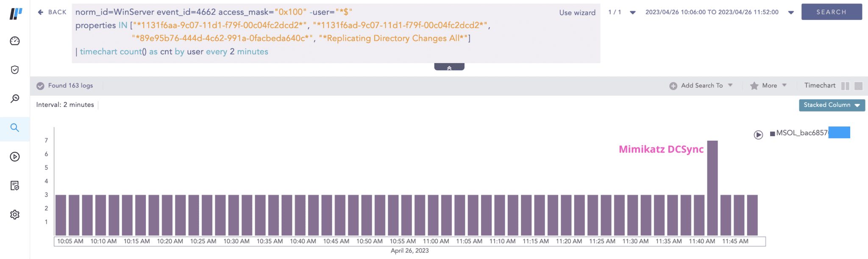Open the 1 / 1 repo selector dropdown
The image size is (868, 259).
(x=632, y=12)
